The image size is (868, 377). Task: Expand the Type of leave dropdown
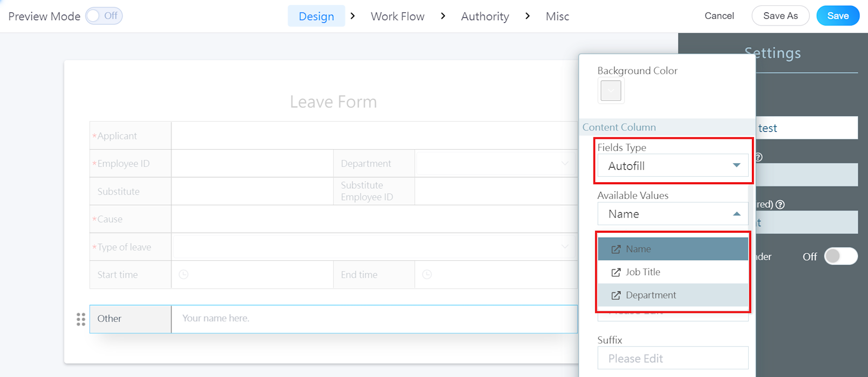[x=565, y=247]
